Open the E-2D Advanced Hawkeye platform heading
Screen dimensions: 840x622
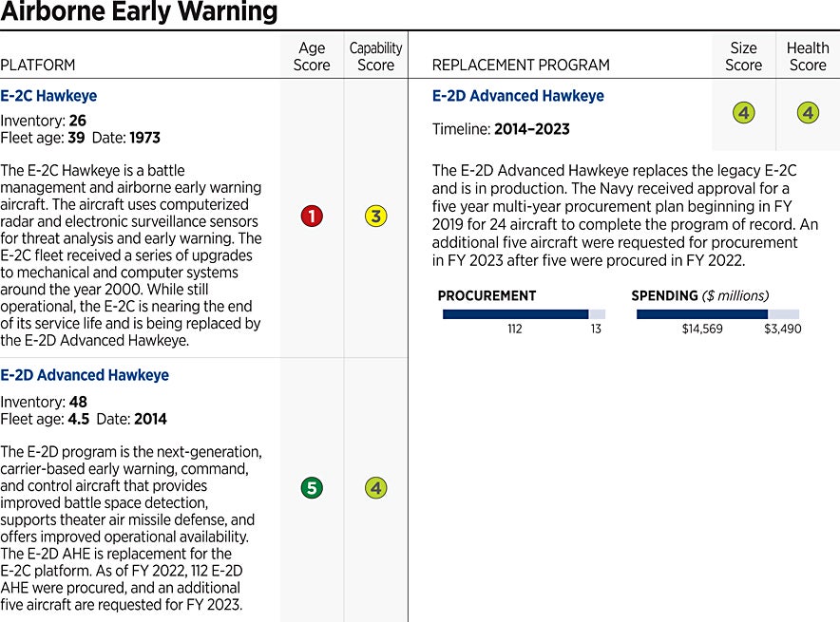click(85, 375)
